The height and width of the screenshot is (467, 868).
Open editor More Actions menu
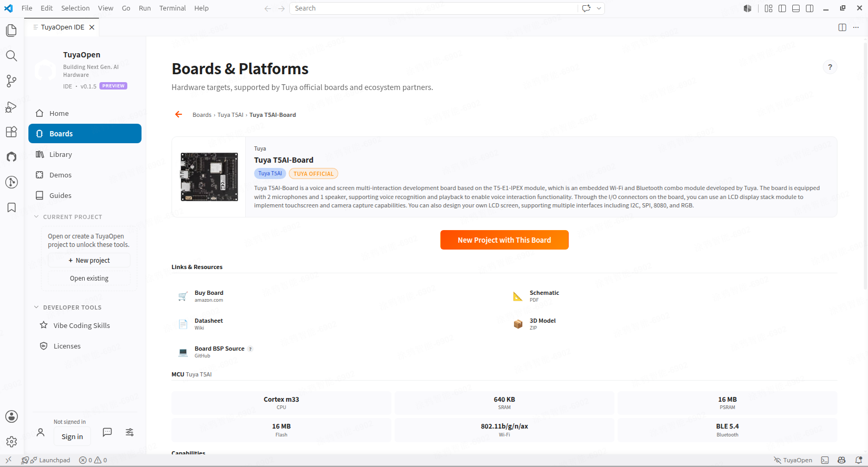pyautogui.click(x=856, y=27)
